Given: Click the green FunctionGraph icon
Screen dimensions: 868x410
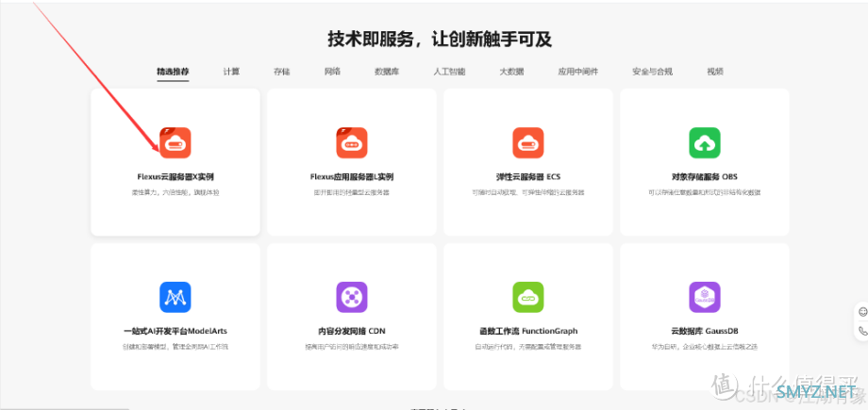Looking at the screenshot, I should pos(528,297).
